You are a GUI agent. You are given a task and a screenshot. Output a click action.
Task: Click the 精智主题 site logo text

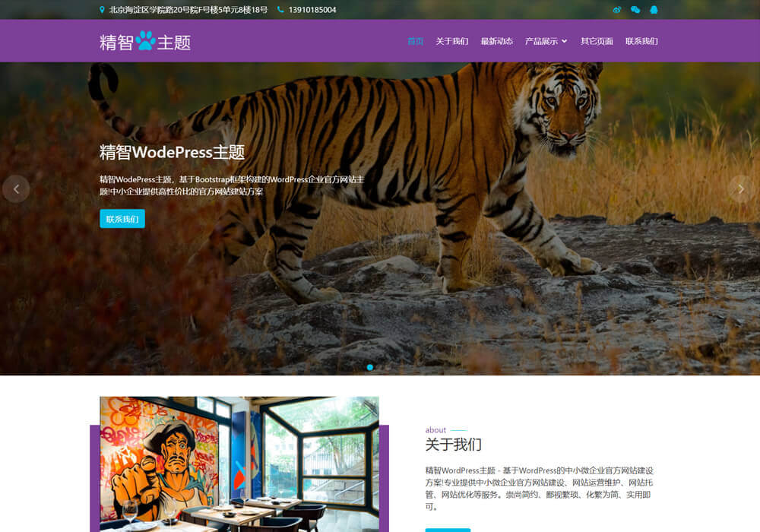pyautogui.click(x=173, y=42)
